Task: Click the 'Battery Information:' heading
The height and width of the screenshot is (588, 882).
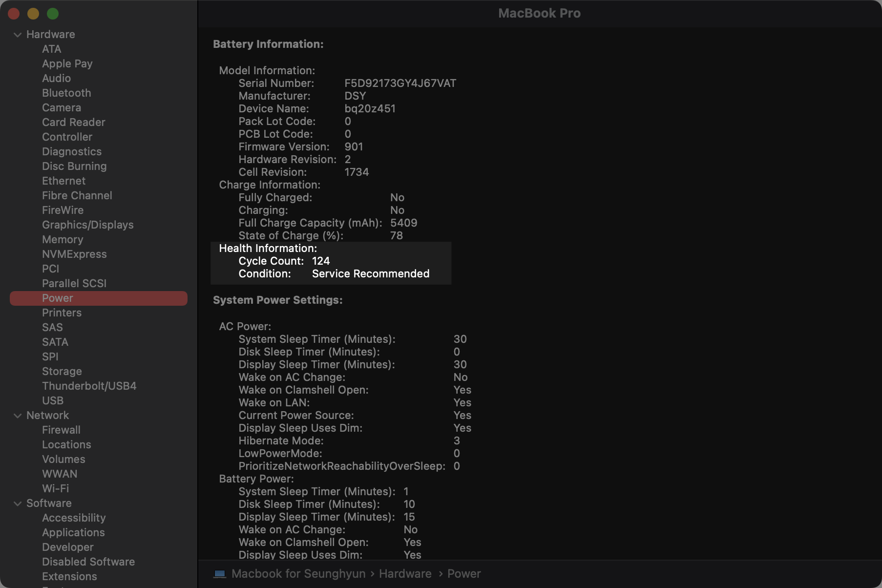Action: pyautogui.click(x=268, y=44)
